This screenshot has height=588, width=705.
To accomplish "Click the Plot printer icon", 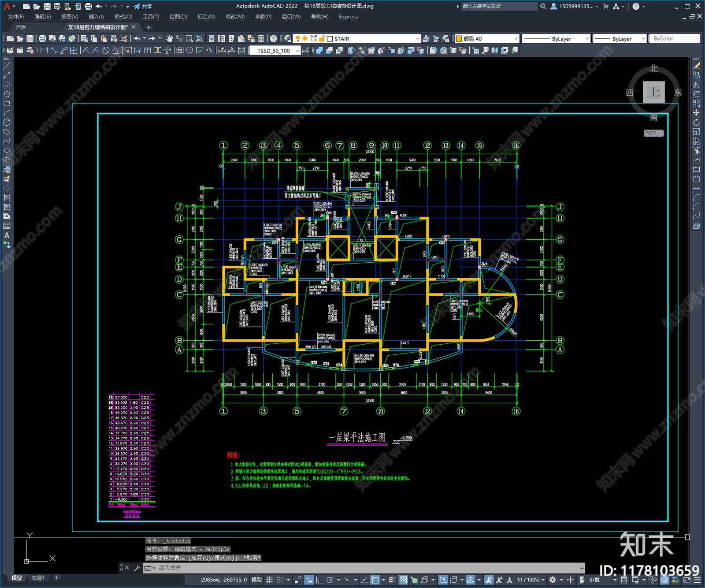I will (x=42, y=39).
